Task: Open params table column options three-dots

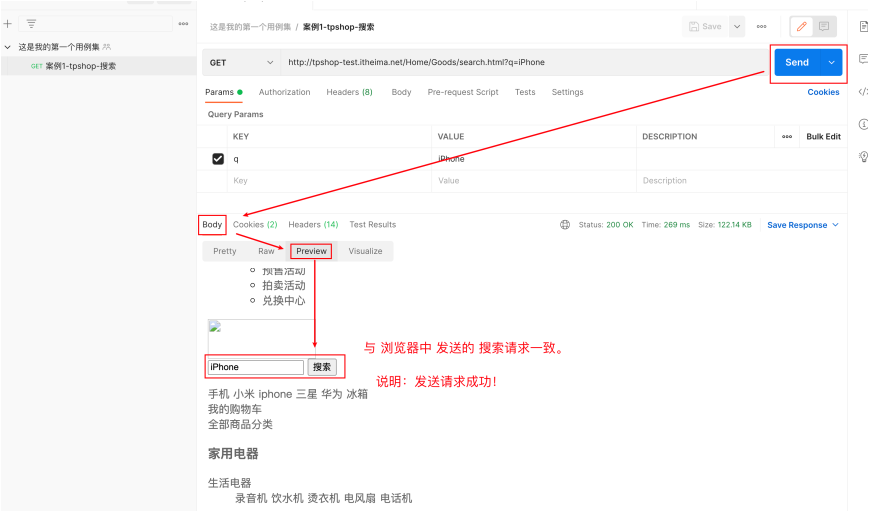Action: 787,136
